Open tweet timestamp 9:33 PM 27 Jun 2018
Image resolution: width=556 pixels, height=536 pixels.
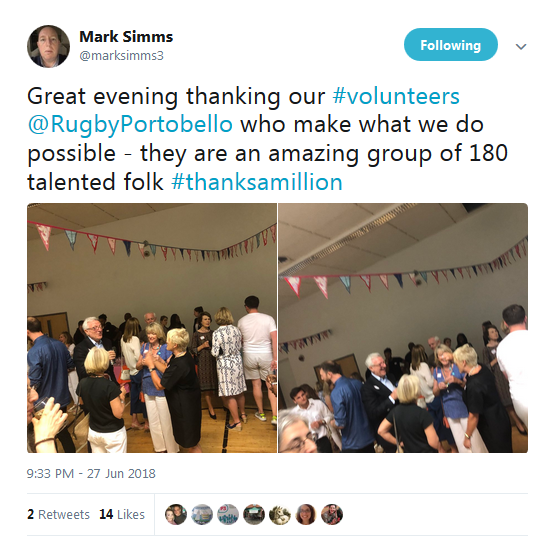coord(91,474)
